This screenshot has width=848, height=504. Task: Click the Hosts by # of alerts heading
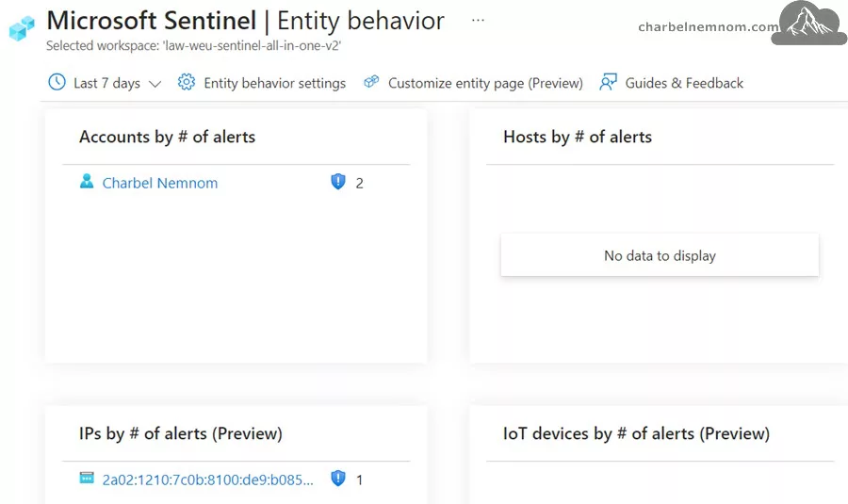(578, 137)
